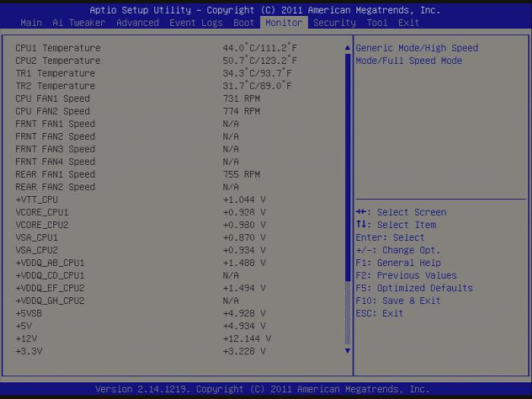
Task: Select the Exit tab
Action: [409, 23]
